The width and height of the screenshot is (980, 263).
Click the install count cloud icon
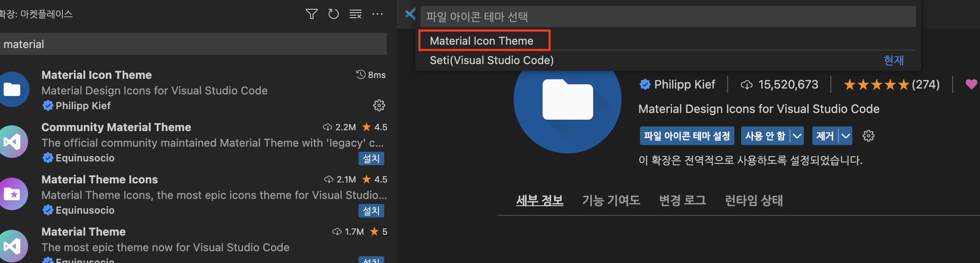pos(746,85)
